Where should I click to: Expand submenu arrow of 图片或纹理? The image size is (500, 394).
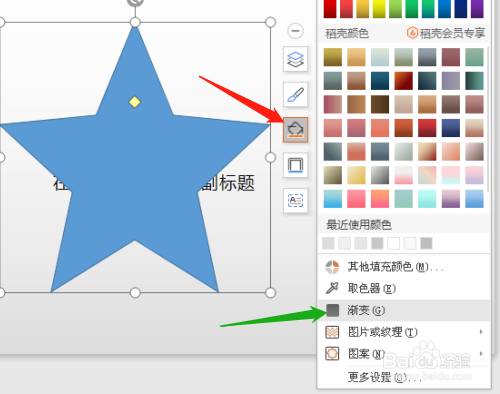[x=481, y=332]
